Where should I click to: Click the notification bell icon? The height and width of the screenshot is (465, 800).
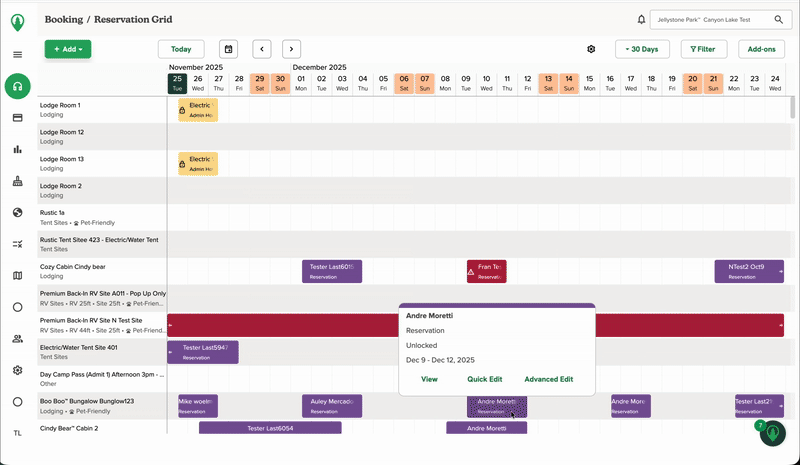[x=641, y=19]
